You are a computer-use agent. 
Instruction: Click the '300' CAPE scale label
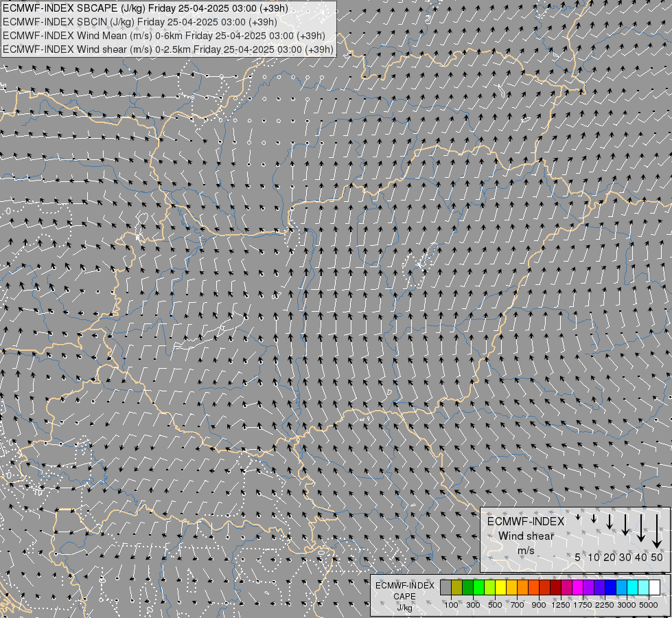click(473, 605)
